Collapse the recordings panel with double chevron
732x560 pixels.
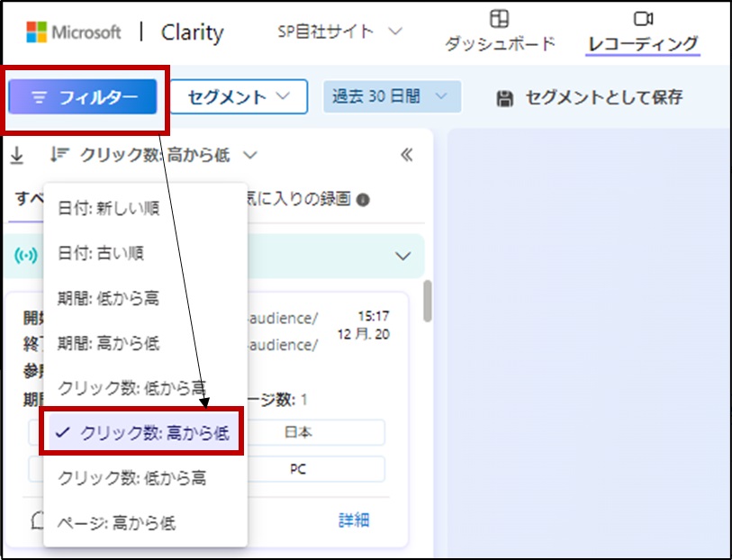point(406,155)
